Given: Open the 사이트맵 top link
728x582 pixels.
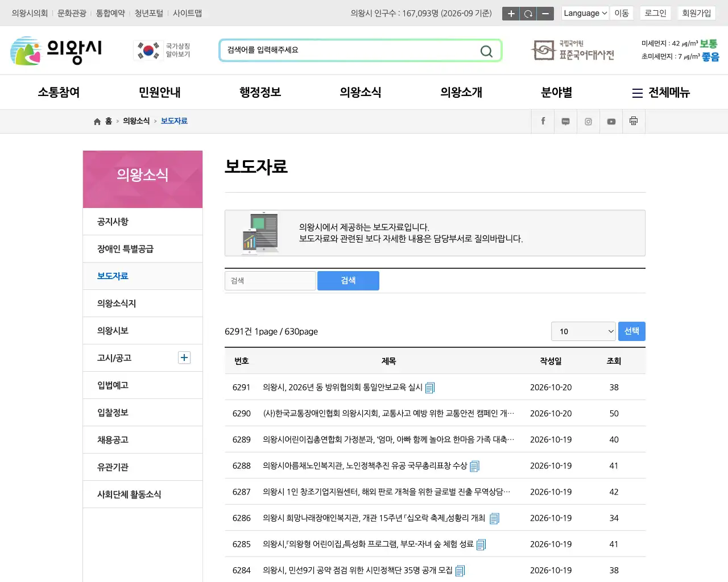Looking at the screenshot, I should click(x=187, y=13).
